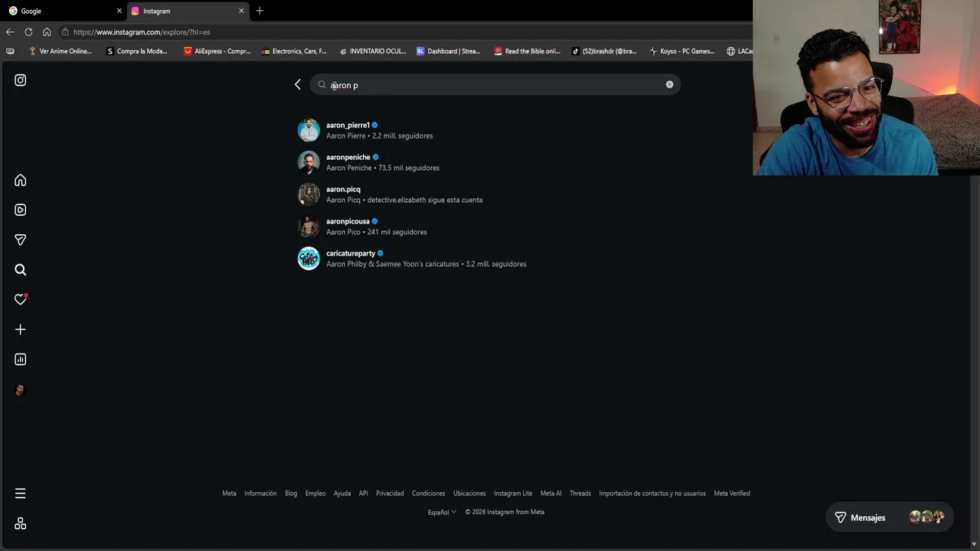This screenshot has width=980, height=551.
Task: Close the Instagram tab
Action: pos(241,11)
